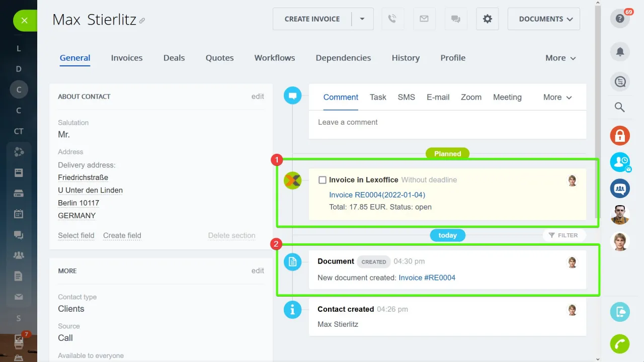Viewport: 644px width, 362px height.
Task: Open the Mail icon in the left sidebar
Action: coord(19,296)
